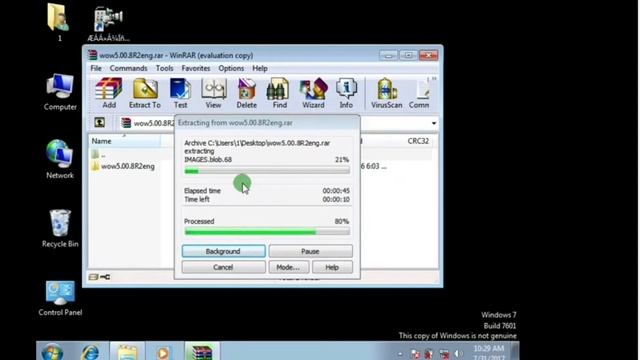Select the user folder named 1 on desktop
Viewport: 640px width, 360px height.
[59, 22]
